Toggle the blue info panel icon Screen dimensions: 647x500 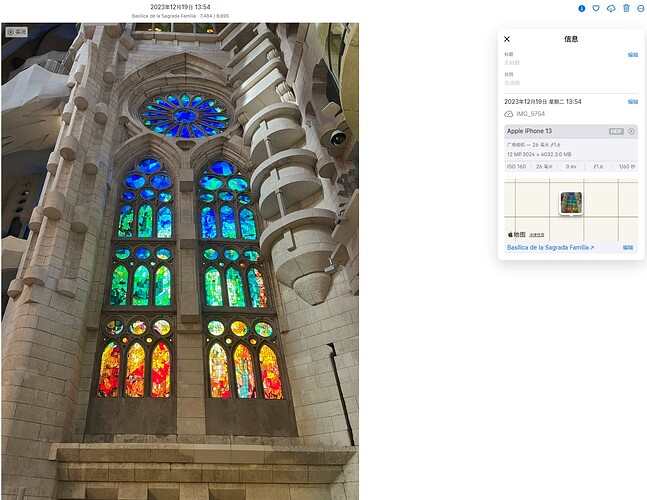coord(581,8)
